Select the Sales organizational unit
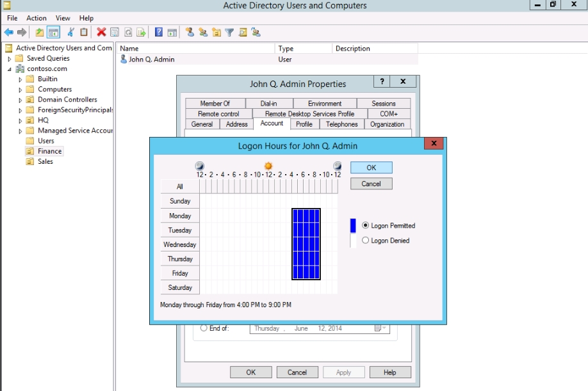The height and width of the screenshot is (391, 588). (x=45, y=161)
